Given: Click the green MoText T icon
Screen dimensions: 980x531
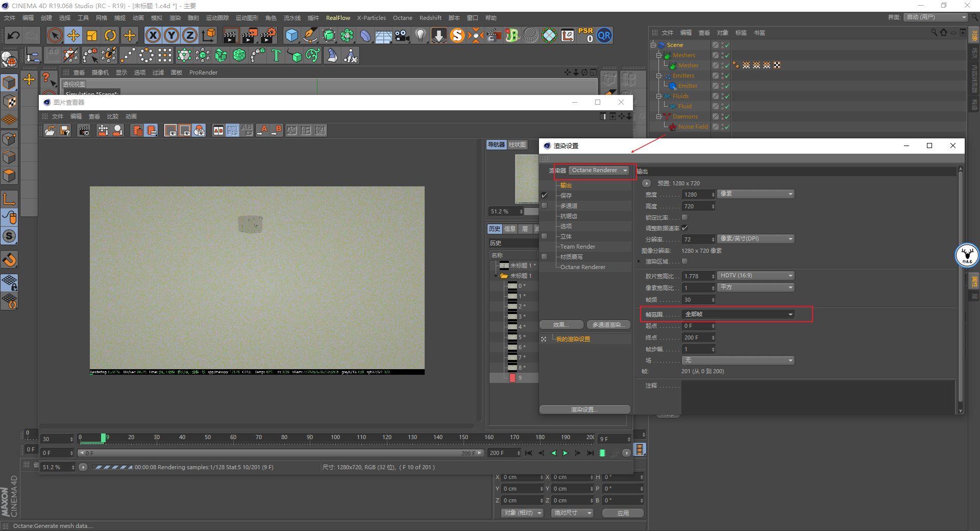Looking at the screenshot, I should point(276,55).
